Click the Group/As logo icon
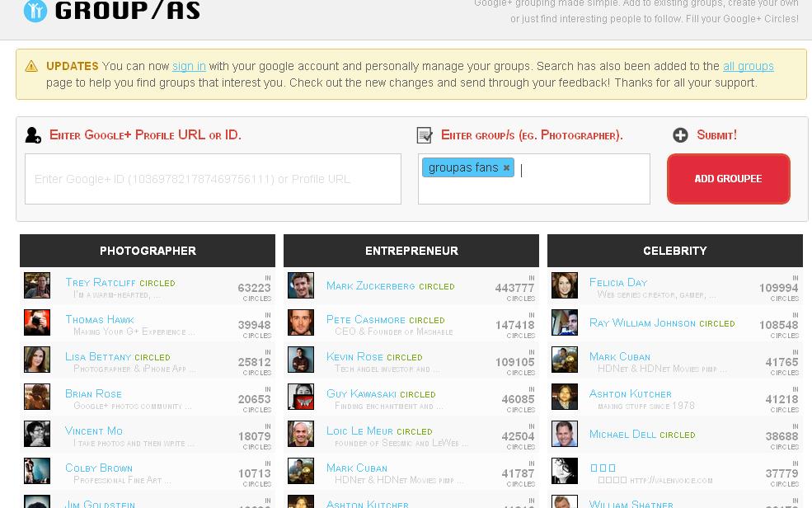The width and height of the screenshot is (812, 508). [x=35, y=11]
